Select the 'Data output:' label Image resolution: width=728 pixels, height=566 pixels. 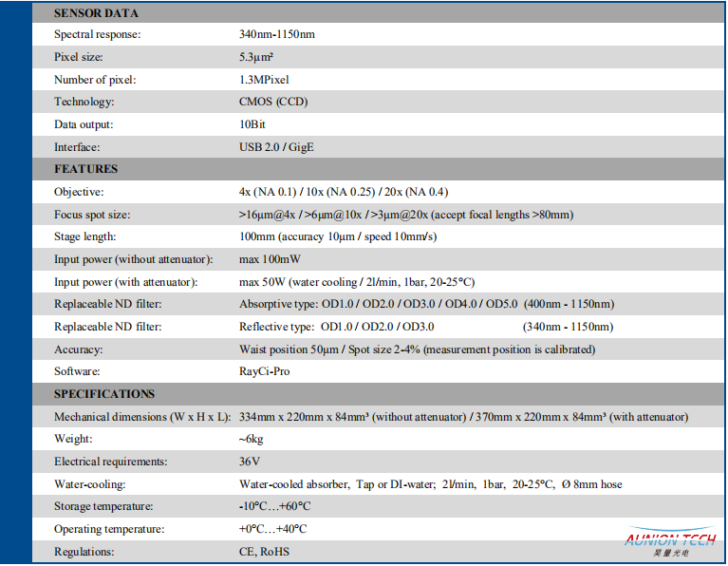(84, 124)
